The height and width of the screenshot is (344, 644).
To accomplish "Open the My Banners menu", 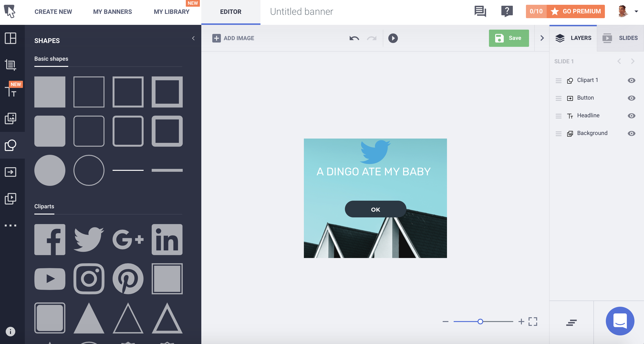I will [113, 11].
